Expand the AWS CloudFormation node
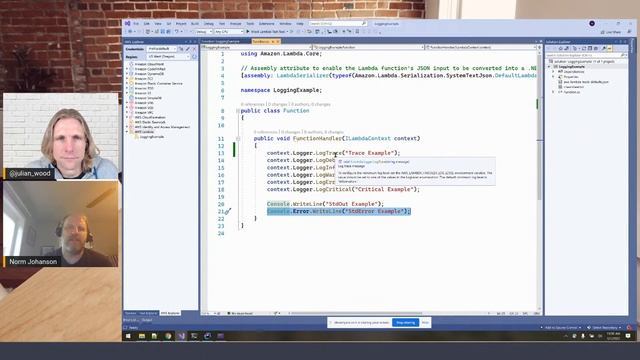The image size is (640, 360). [x=127, y=117]
